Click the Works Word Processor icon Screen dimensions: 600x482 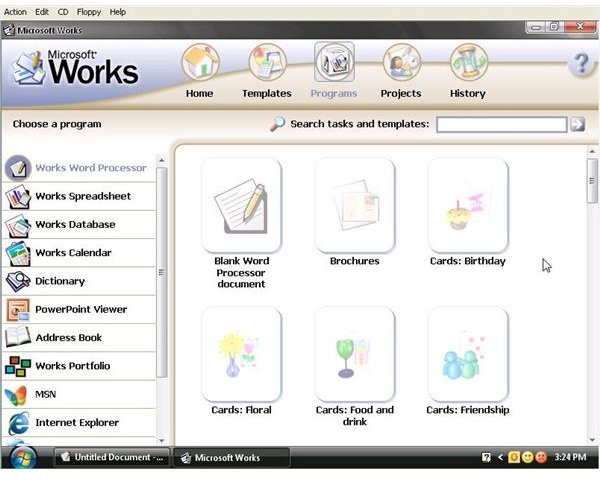point(18,168)
